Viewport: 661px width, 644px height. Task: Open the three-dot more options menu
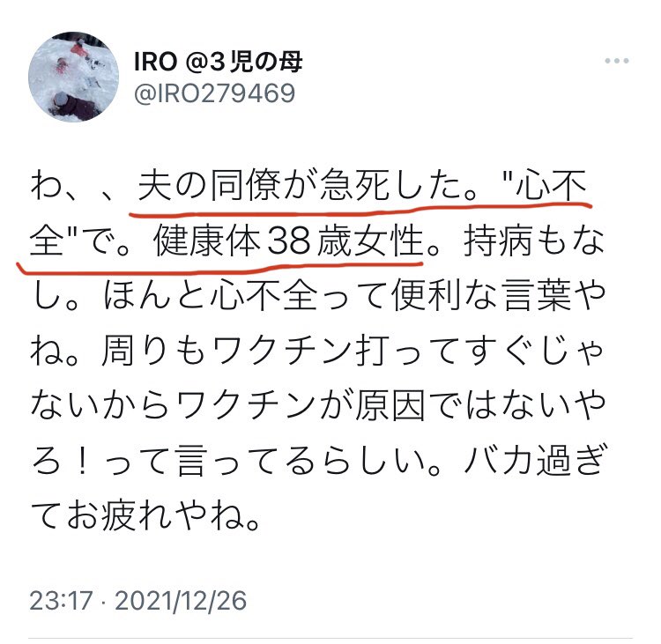pyautogui.click(x=616, y=61)
